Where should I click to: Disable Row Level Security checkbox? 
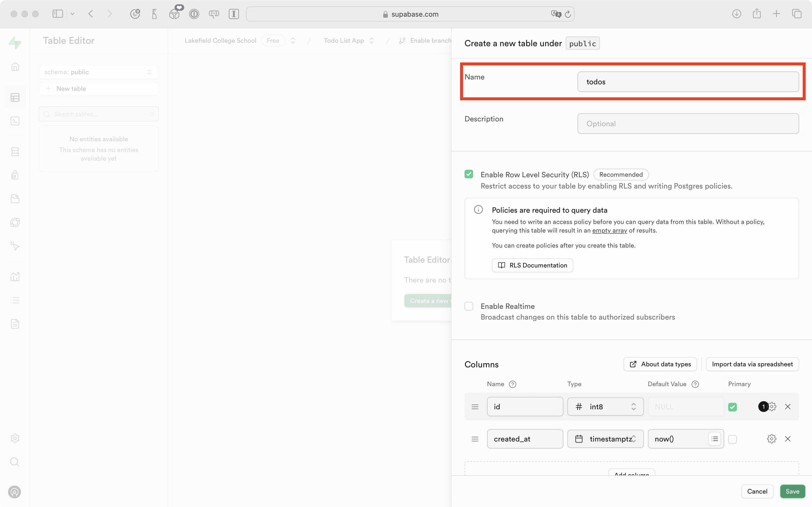pyautogui.click(x=469, y=174)
